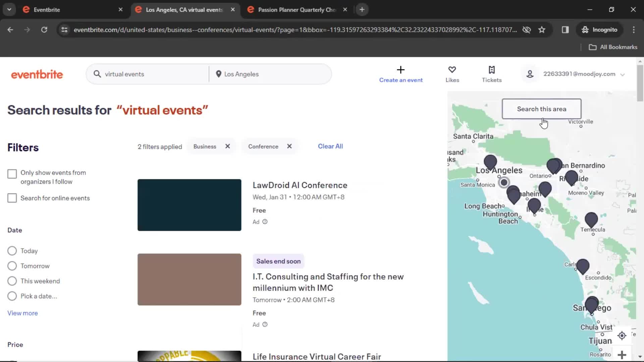Toggle the browser side panel icon
The image size is (644, 362).
click(x=565, y=30)
